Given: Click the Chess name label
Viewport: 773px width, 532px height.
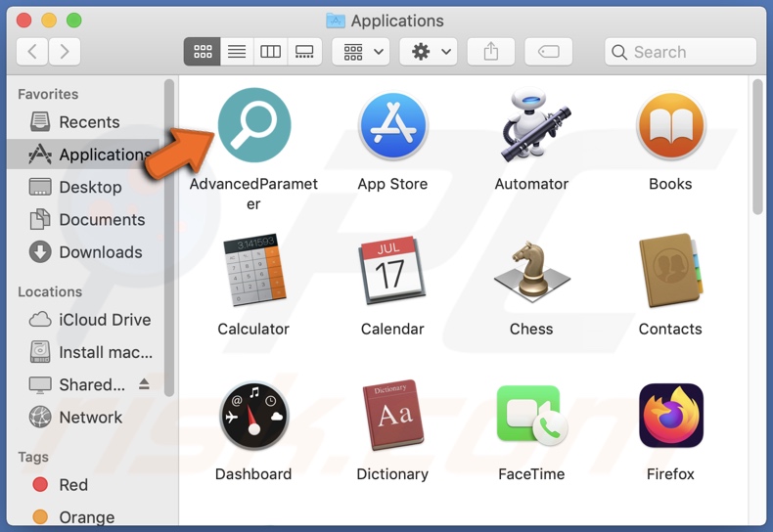Looking at the screenshot, I should click(x=531, y=329).
